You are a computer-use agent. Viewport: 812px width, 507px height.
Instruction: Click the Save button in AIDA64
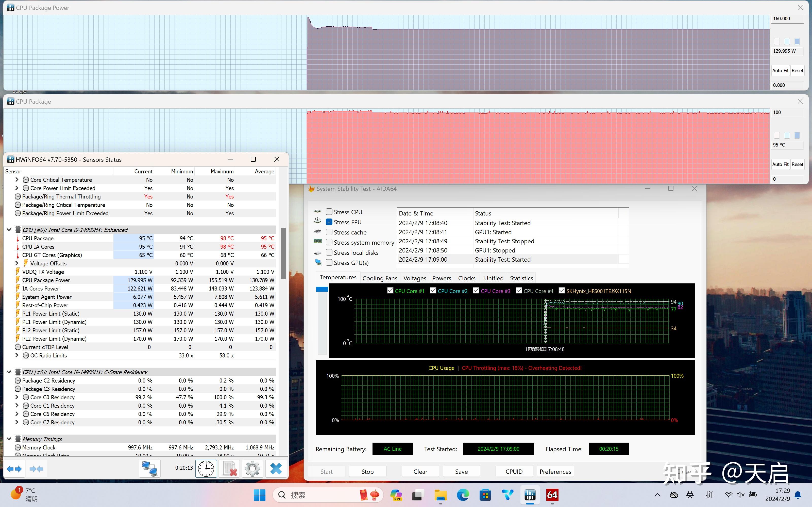[x=462, y=471]
